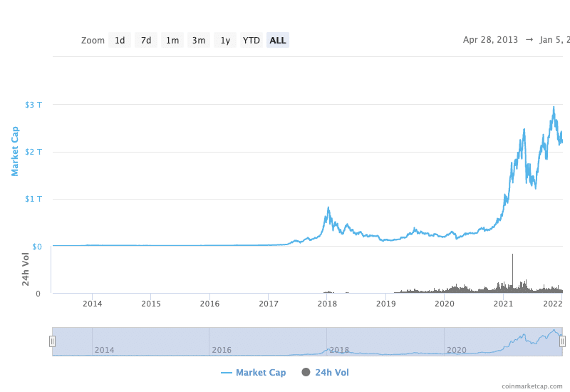
Task: Set chart zoom to 1d
Action: [120, 41]
